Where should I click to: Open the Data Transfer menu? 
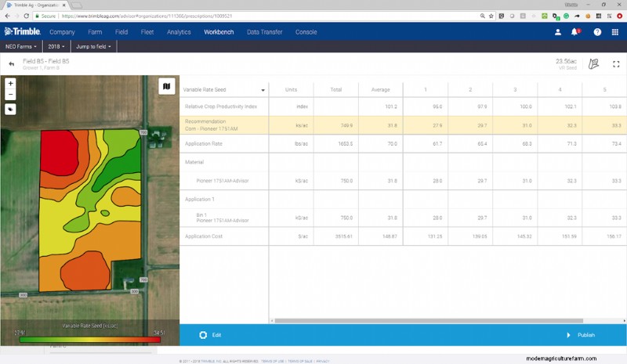click(265, 32)
